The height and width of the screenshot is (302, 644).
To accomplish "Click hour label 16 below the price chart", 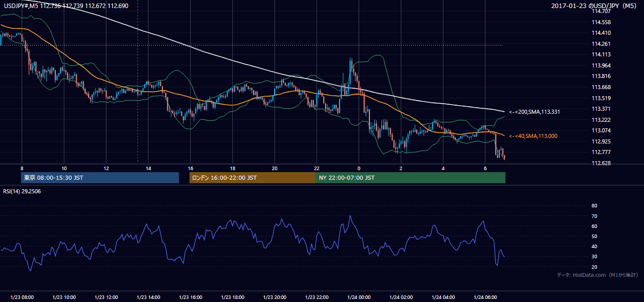I will tap(190, 168).
